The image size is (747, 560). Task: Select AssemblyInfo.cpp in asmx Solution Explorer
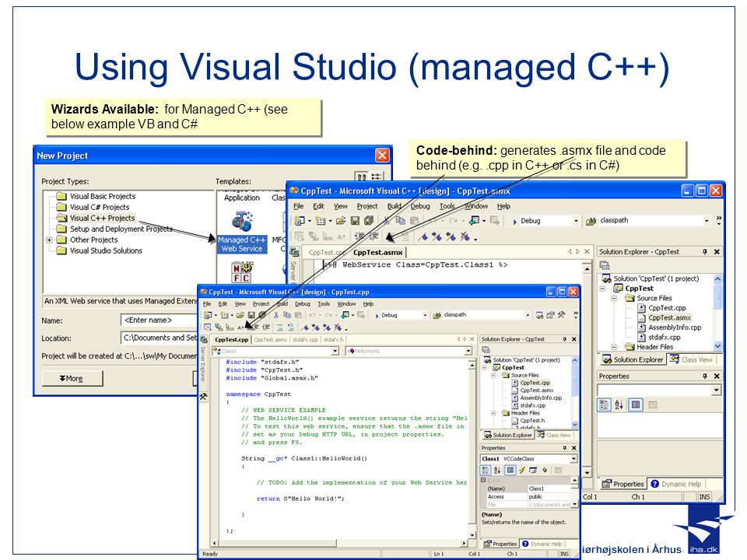tap(675, 327)
